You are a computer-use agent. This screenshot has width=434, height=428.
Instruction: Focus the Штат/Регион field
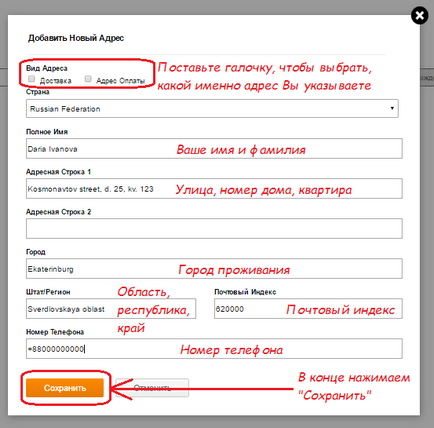(x=111, y=309)
